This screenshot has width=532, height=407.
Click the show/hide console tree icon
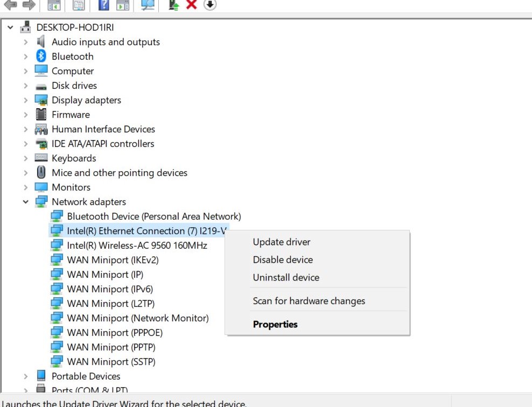[x=54, y=5]
